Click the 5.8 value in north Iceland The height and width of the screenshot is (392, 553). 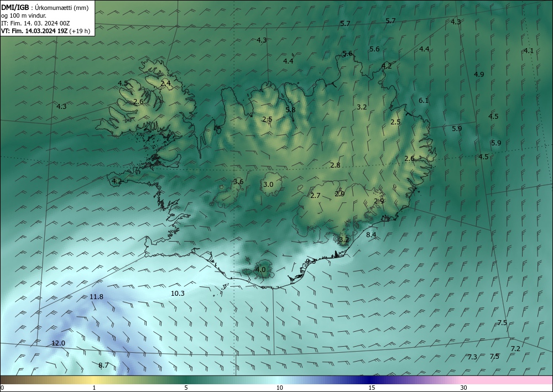coord(291,109)
